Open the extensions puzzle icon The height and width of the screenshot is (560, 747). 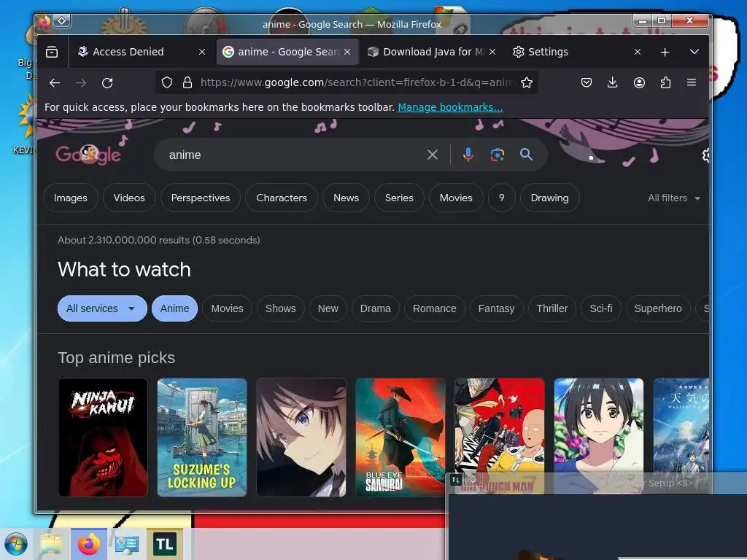[x=665, y=83]
